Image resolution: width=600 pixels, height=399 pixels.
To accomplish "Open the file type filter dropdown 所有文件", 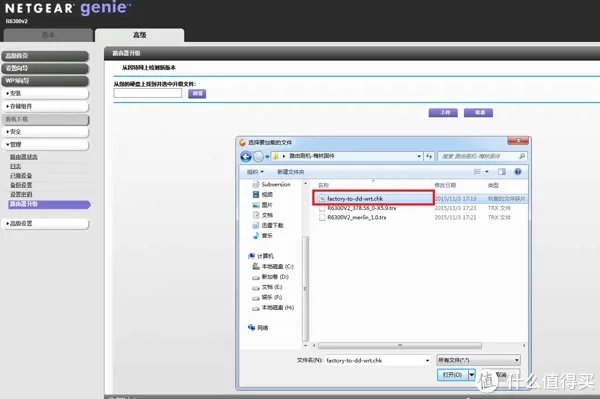I will coord(478,360).
